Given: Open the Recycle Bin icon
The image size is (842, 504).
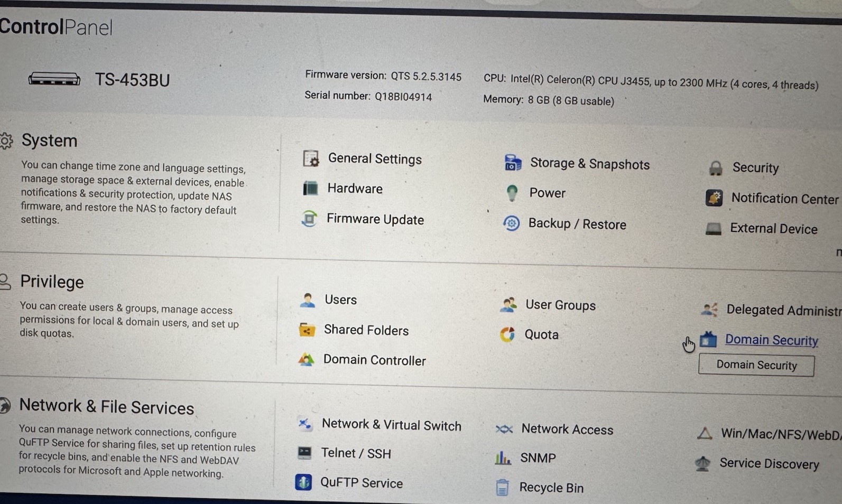Looking at the screenshot, I should click(x=502, y=487).
